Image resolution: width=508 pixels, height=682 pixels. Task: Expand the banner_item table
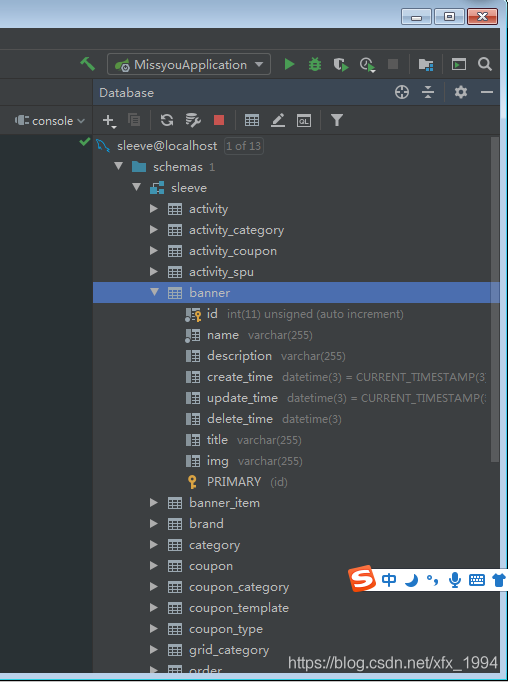coord(154,502)
